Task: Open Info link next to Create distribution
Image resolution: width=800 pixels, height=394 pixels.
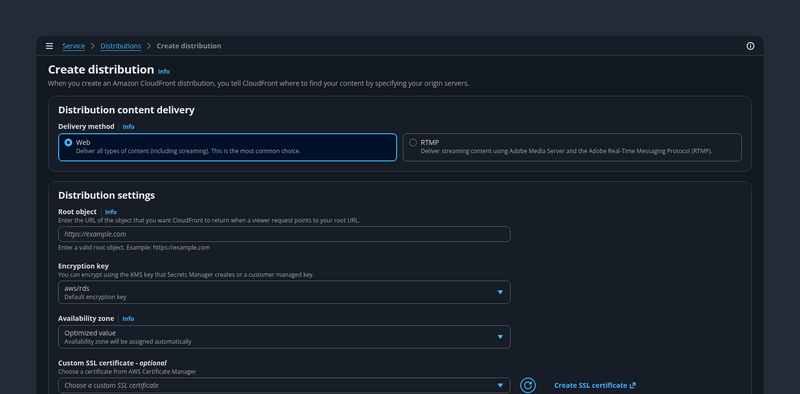Action: [x=164, y=71]
